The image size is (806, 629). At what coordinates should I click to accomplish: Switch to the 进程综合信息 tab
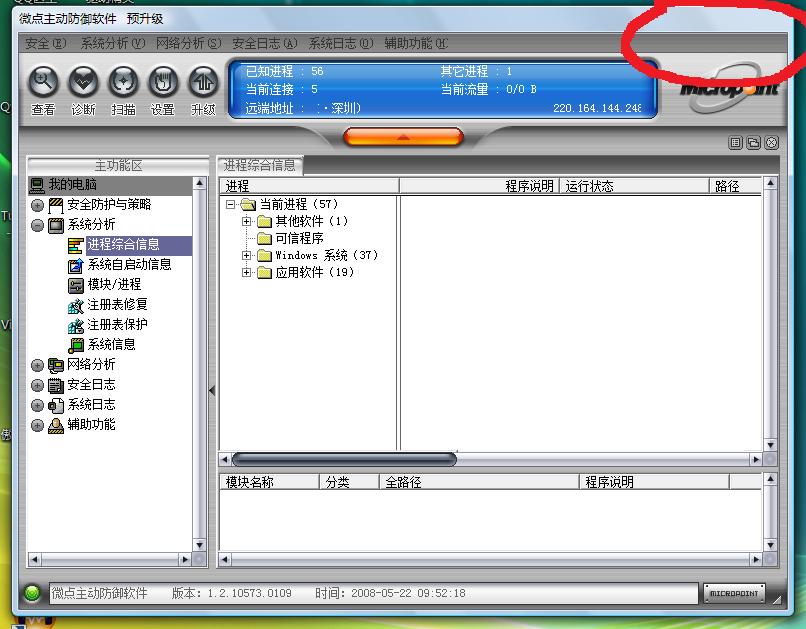[260, 165]
